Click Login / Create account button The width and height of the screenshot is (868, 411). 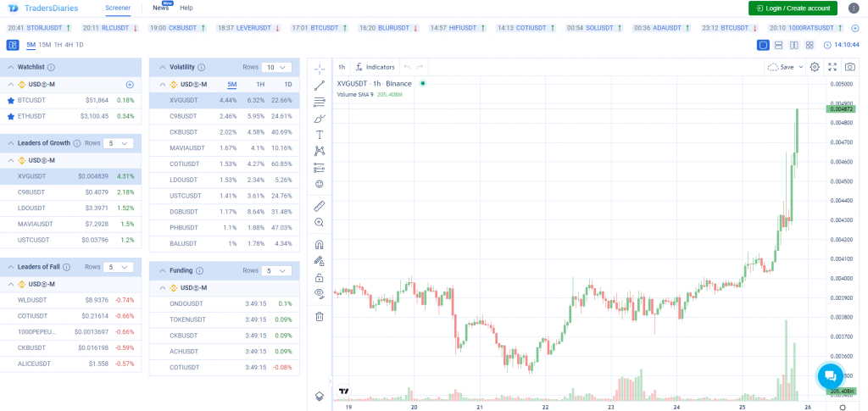(793, 8)
